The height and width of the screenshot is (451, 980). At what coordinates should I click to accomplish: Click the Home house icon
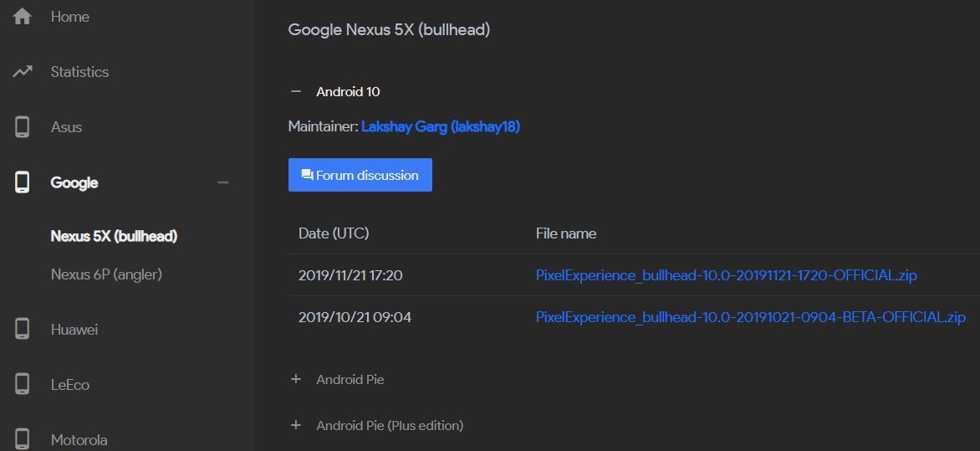point(22,16)
